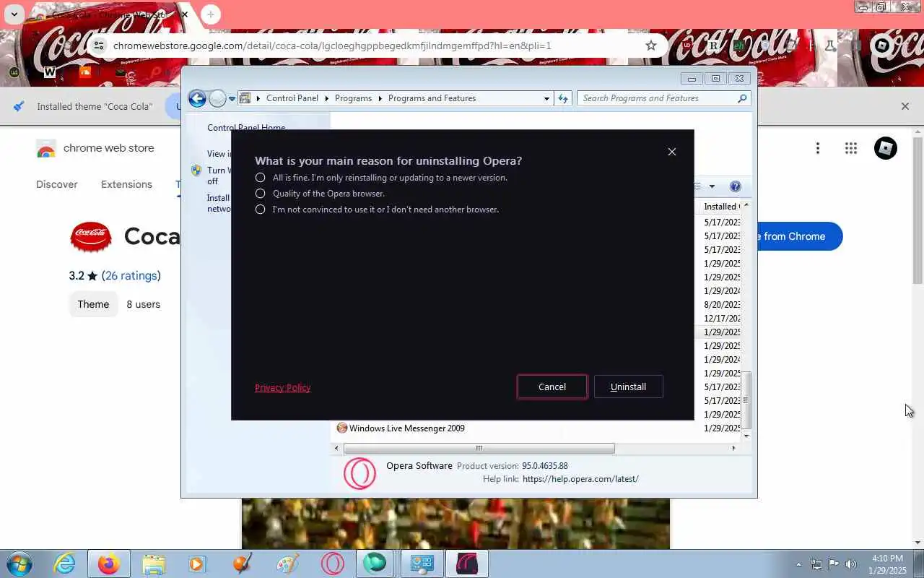This screenshot has height=578, width=924.
Task: Click the search magnifier in Control Panel
Action: pyautogui.click(x=742, y=98)
